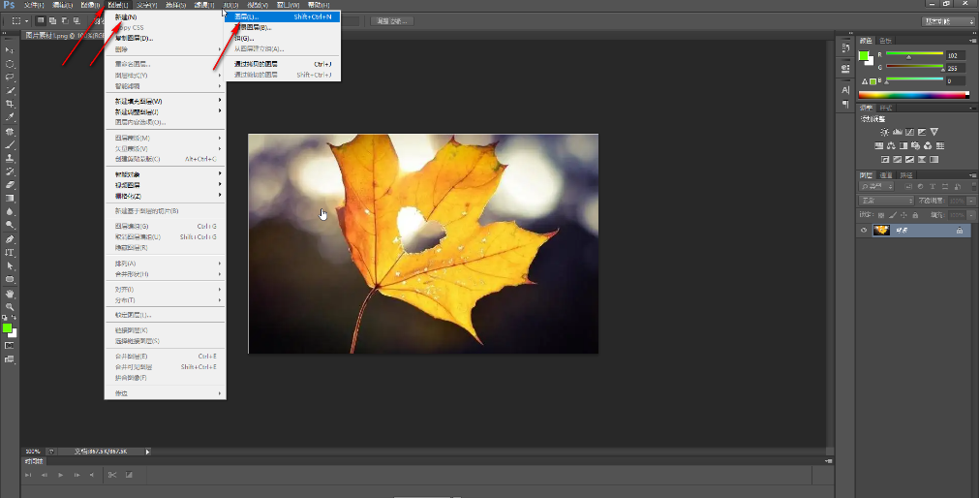The image size is (980, 498).
Task: Open the workspace switcher dropdown at top right
Action: point(949,20)
